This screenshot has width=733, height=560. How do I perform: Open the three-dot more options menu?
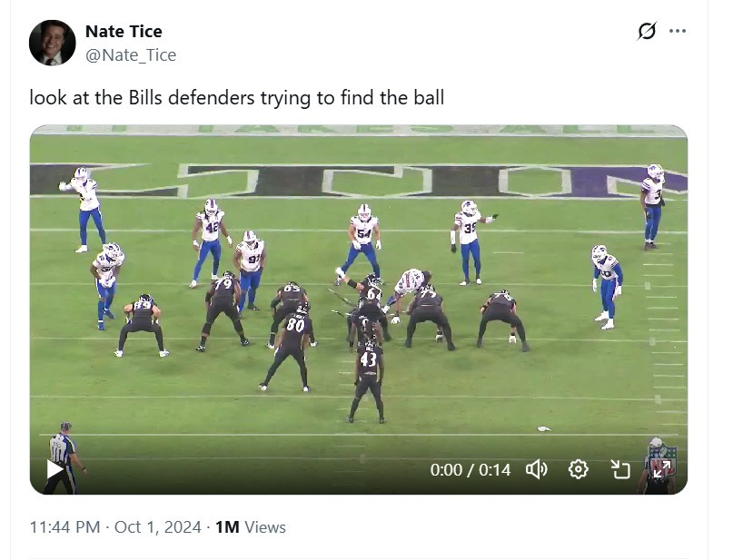[678, 31]
